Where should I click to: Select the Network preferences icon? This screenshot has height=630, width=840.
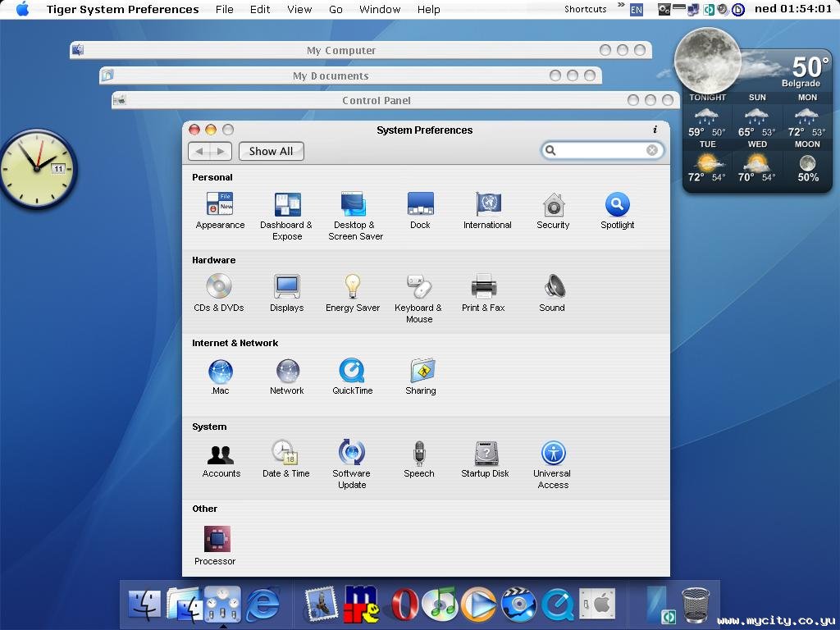(287, 372)
